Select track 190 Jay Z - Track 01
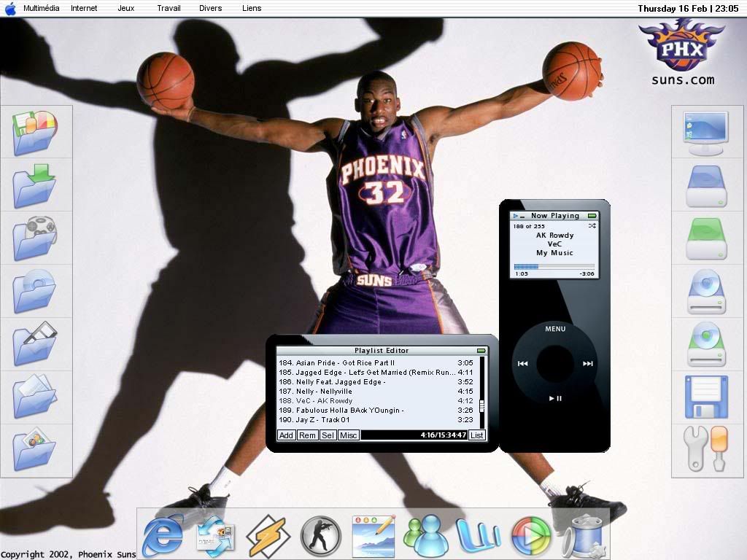 376,420
